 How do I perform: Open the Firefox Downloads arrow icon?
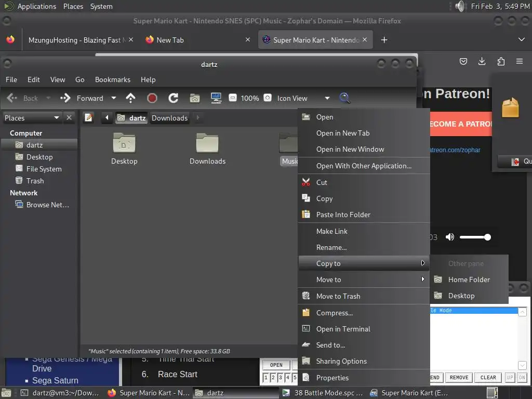482,61
